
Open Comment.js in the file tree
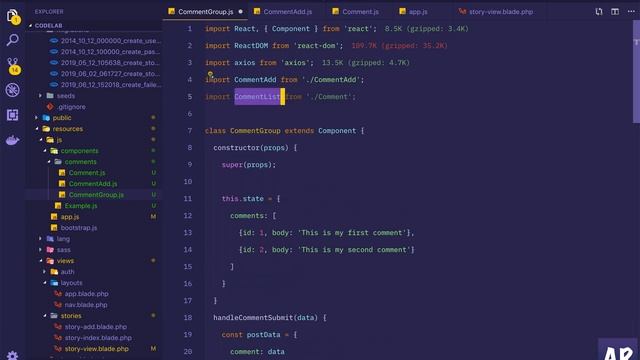(x=93, y=173)
